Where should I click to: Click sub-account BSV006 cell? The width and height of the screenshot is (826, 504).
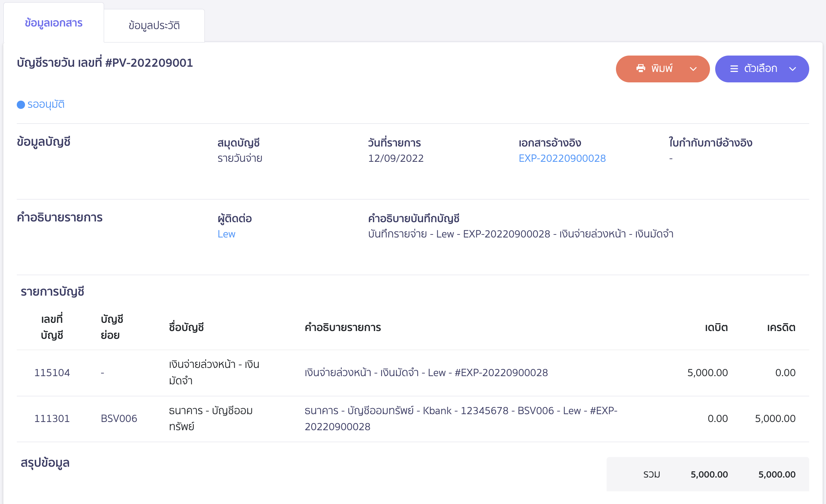point(119,419)
